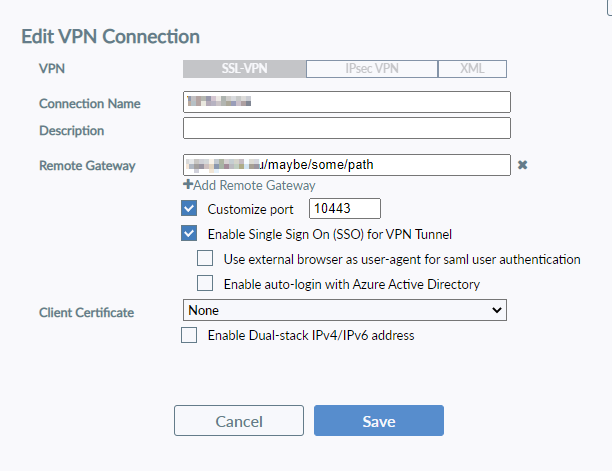The image size is (612, 471).
Task: Click the Save button
Action: (x=379, y=421)
